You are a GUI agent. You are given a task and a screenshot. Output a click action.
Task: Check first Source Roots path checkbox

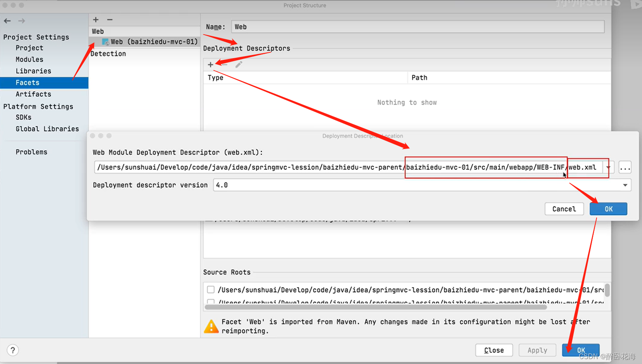coord(211,290)
